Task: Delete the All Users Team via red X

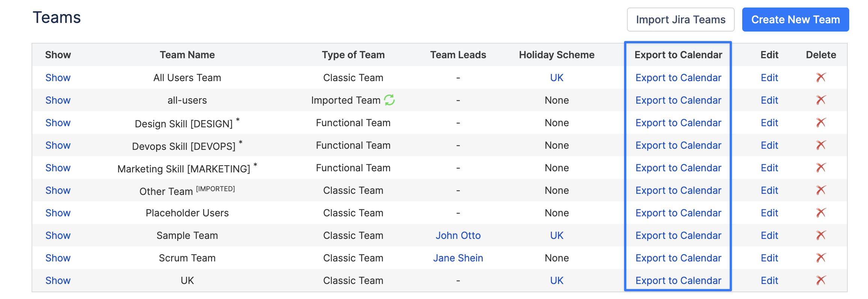Action: 821,77
